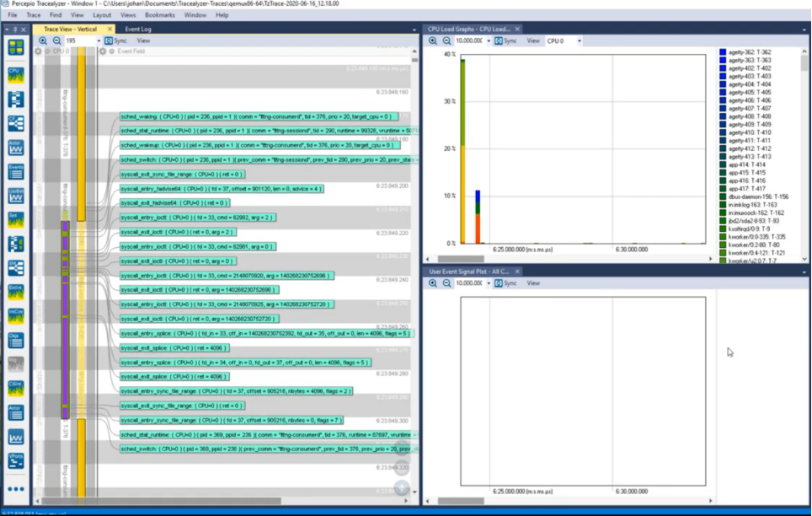Toggle Sync in Trace View toolbar
Image resolution: width=812 pixels, height=516 pixels.
[115, 40]
